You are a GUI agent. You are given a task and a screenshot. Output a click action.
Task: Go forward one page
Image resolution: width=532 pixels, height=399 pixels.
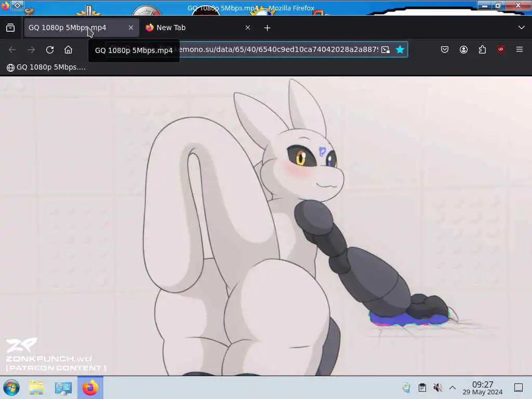[x=31, y=50]
